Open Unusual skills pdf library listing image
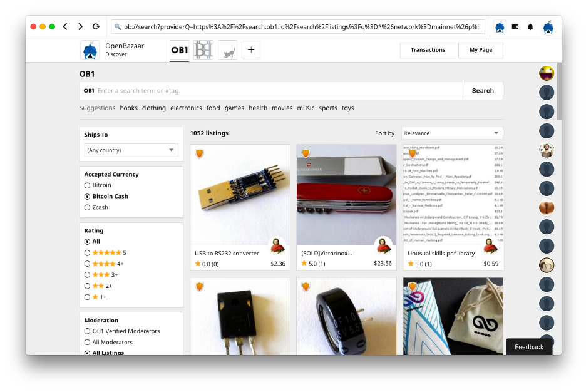 453,195
